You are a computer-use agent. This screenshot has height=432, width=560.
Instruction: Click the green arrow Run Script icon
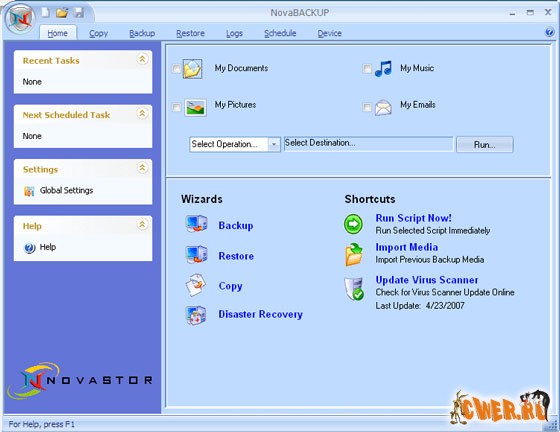[354, 224]
